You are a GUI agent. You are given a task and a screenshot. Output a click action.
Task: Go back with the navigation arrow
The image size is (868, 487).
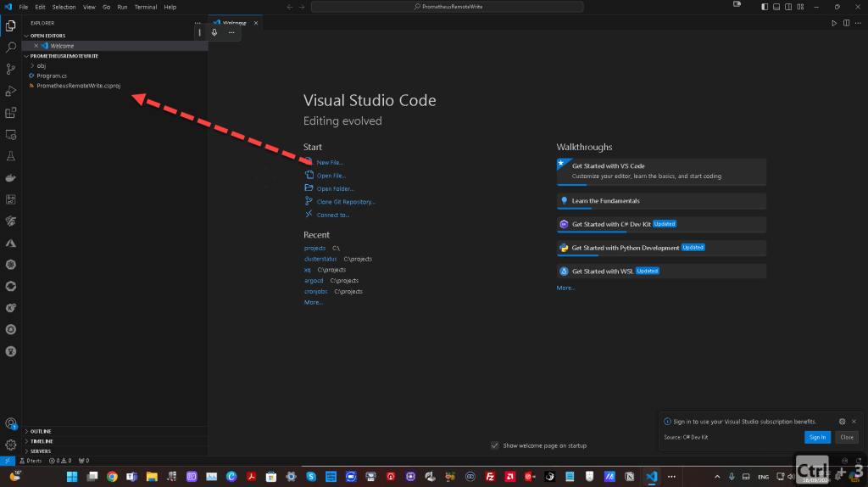pyautogui.click(x=290, y=7)
